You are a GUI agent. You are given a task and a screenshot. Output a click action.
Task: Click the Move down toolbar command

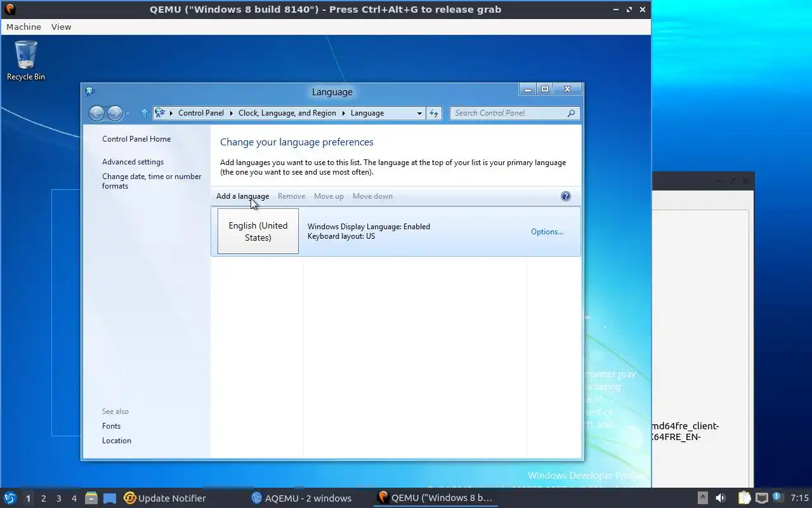point(372,196)
